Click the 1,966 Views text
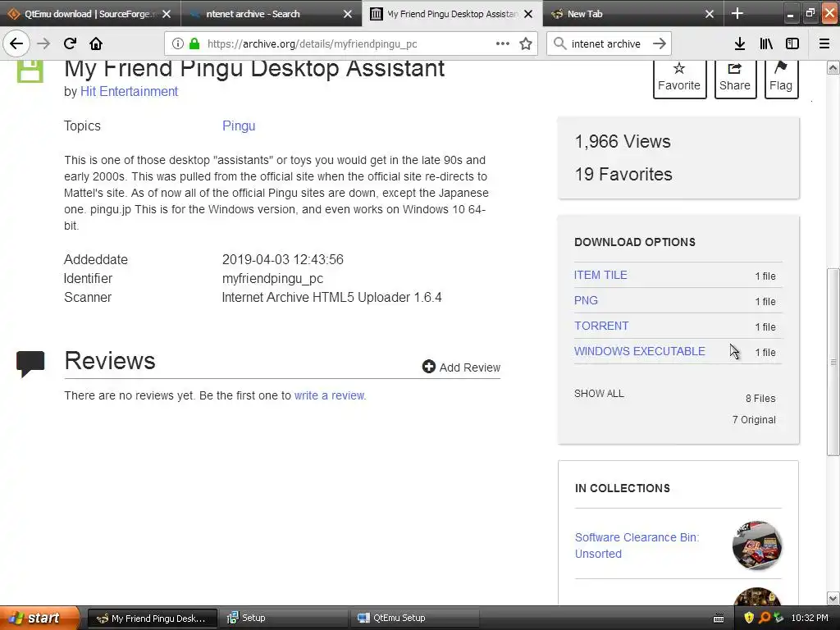The image size is (840, 630). 623,141
